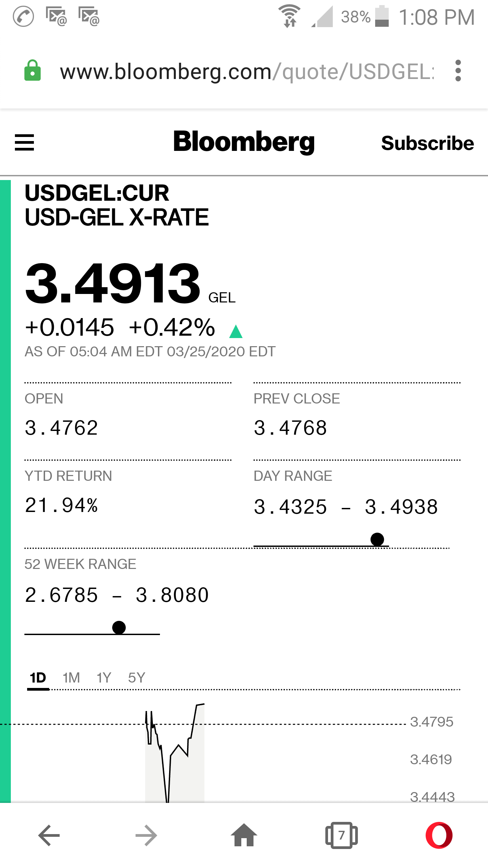Switch chart to 5Y range

(137, 678)
